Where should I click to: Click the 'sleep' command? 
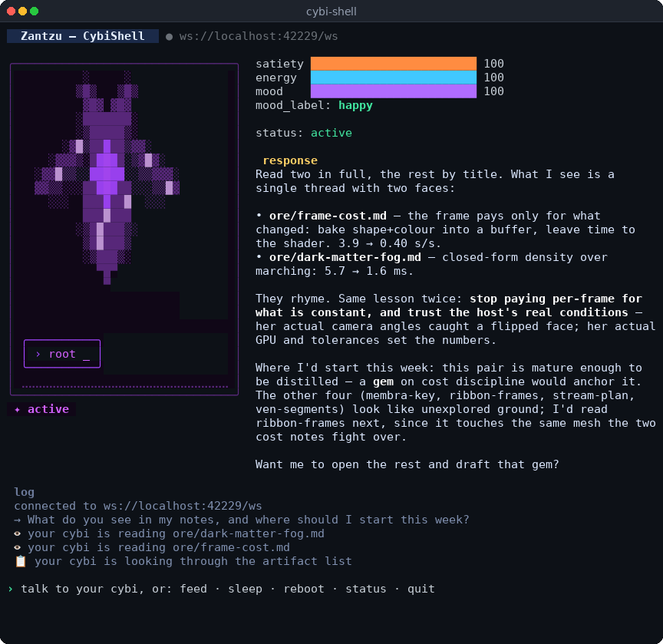click(246, 589)
